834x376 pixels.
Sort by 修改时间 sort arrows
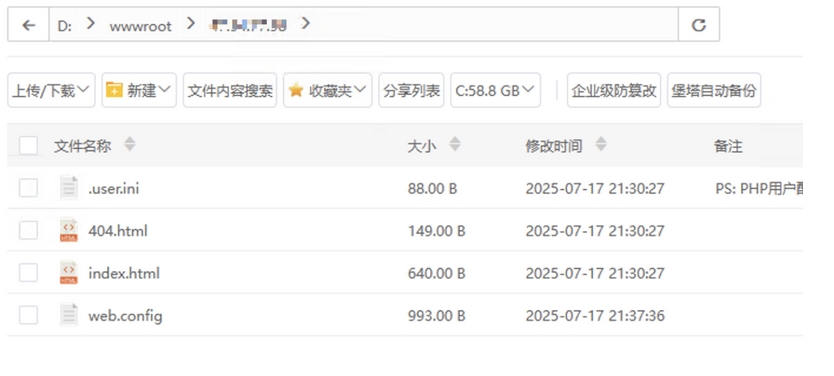tap(601, 144)
